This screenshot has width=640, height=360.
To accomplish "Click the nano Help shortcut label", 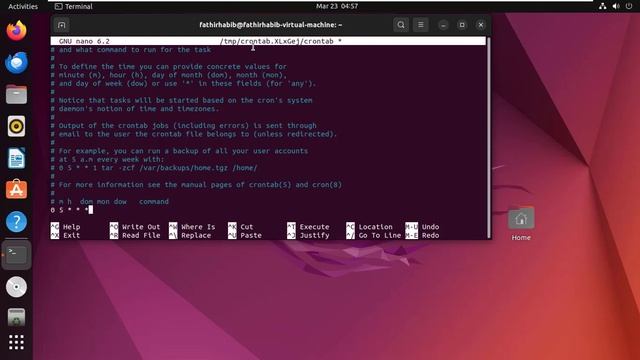I will pos(71,227).
